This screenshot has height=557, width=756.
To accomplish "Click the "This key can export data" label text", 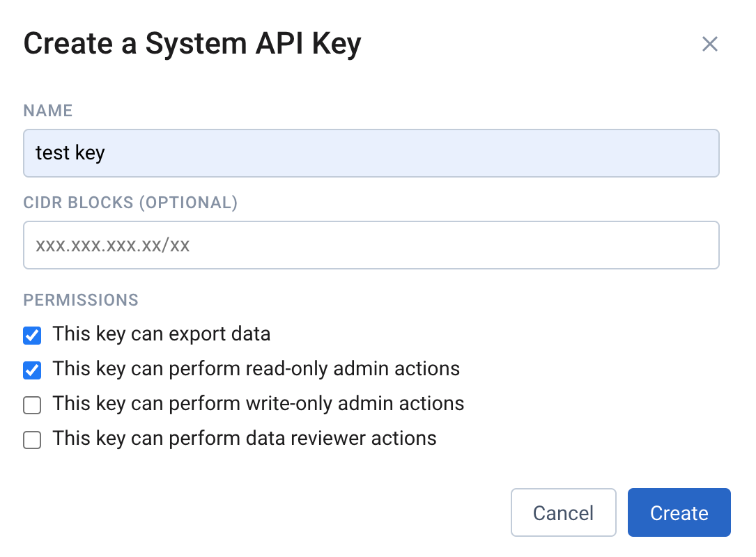I will [x=162, y=334].
